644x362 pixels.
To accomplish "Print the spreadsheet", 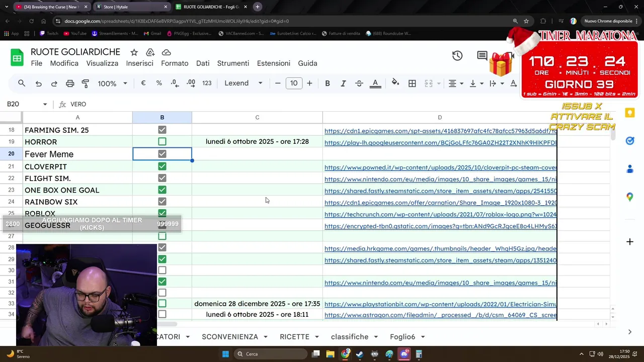I will [70, 83].
